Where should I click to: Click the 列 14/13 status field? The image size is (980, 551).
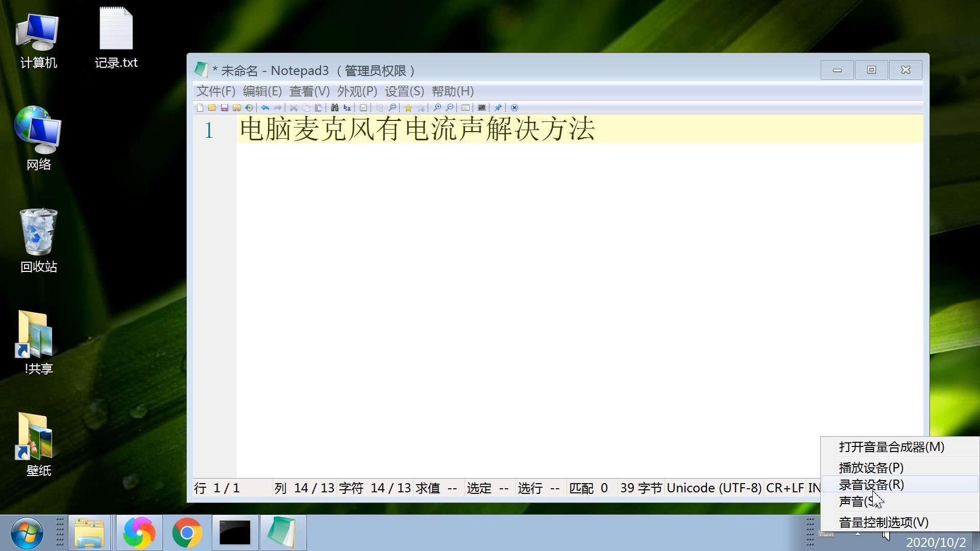304,488
